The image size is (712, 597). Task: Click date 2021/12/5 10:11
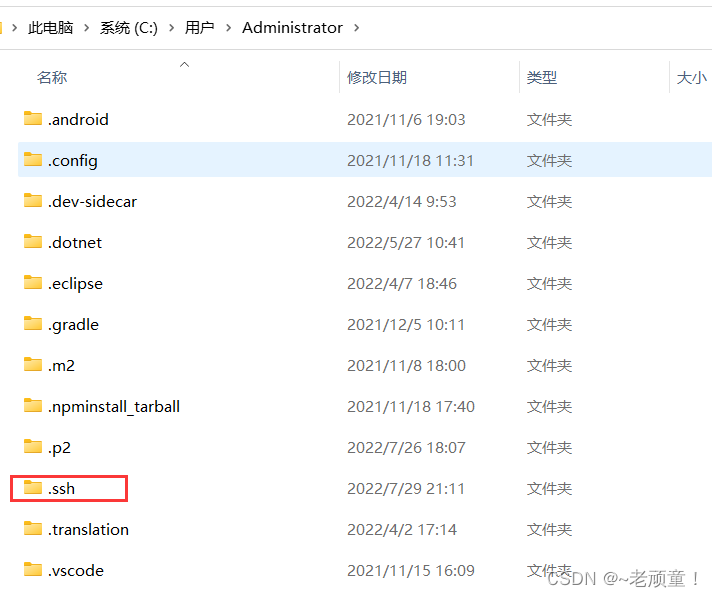click(x=406, y=325)
